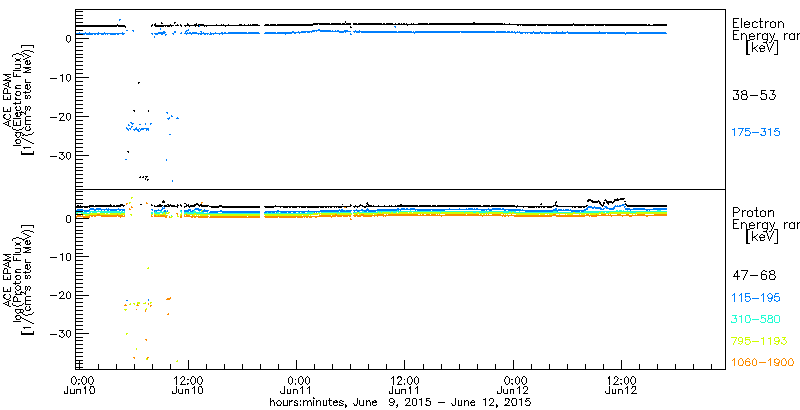Click the 0:00 Jun12 time axis label
Image resolution: width=800 pixels, height=410 pixels.
pos(513,384)
